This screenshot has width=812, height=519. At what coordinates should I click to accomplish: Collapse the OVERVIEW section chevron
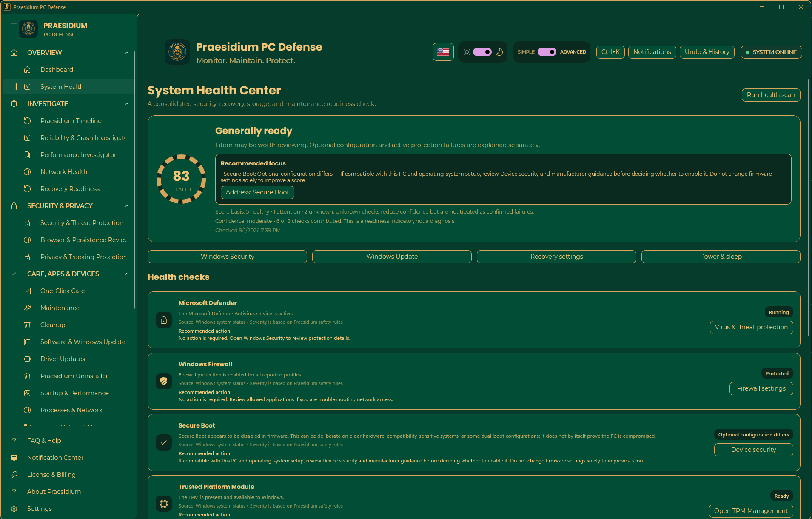coord(127,53)
